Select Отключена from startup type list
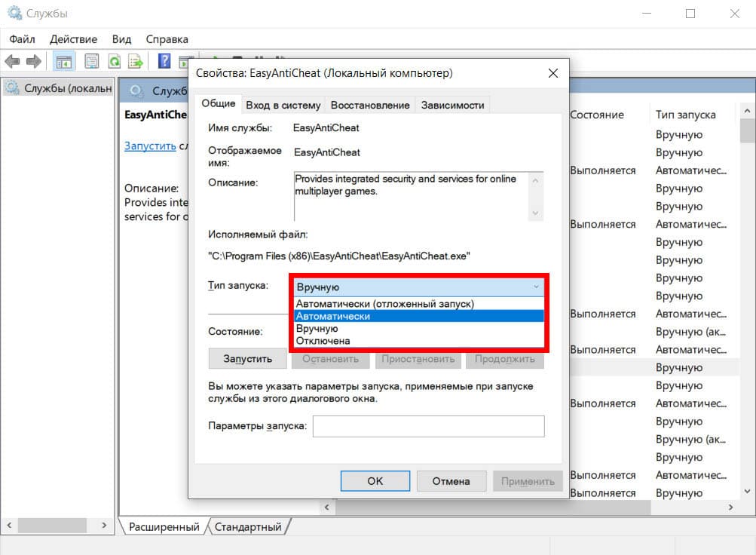Screen dimensions: 756x555 [x=323, y=341]
